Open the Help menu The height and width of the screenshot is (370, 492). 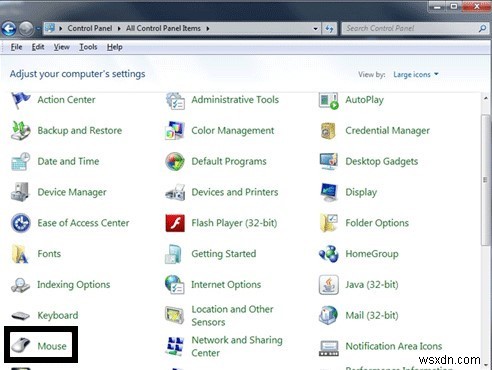pyautogui.click(x=115, y=47)
